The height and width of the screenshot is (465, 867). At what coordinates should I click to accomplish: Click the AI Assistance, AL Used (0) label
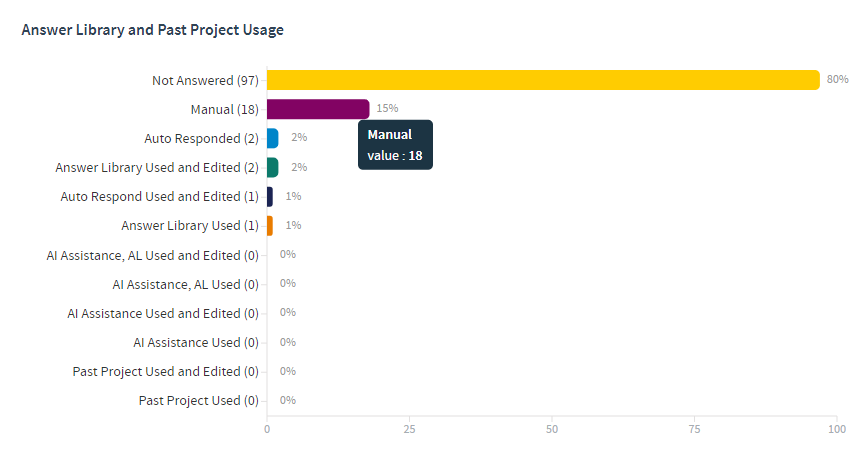[x=185, y=284]
